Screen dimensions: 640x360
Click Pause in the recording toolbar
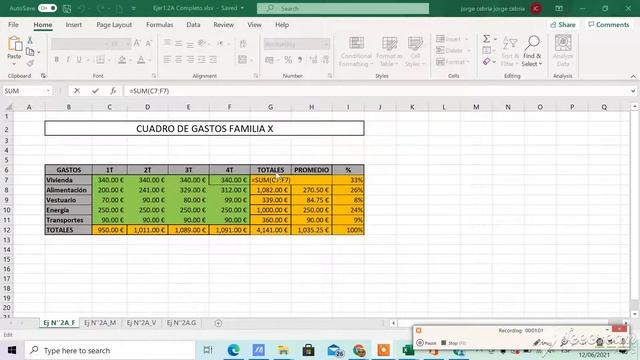[x=426, y=343]
